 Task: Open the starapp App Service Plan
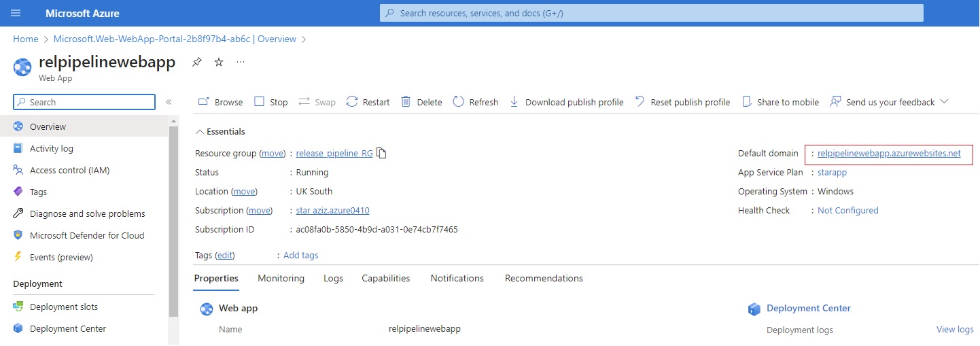click(x=832, y=173)
